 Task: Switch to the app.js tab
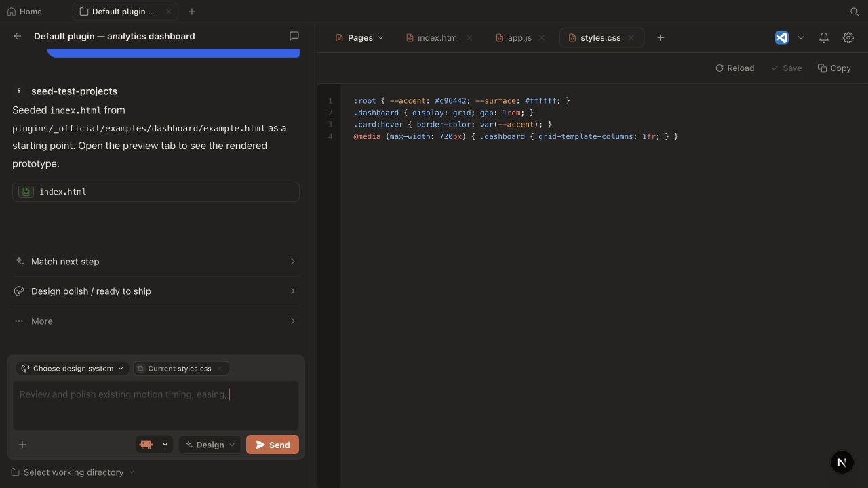[513, 38]
